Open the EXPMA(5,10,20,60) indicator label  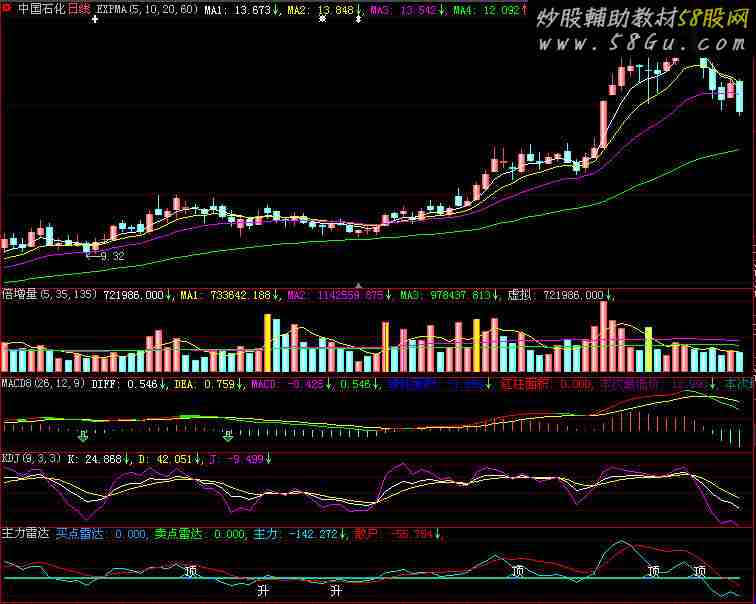click(x=148, y=10)
